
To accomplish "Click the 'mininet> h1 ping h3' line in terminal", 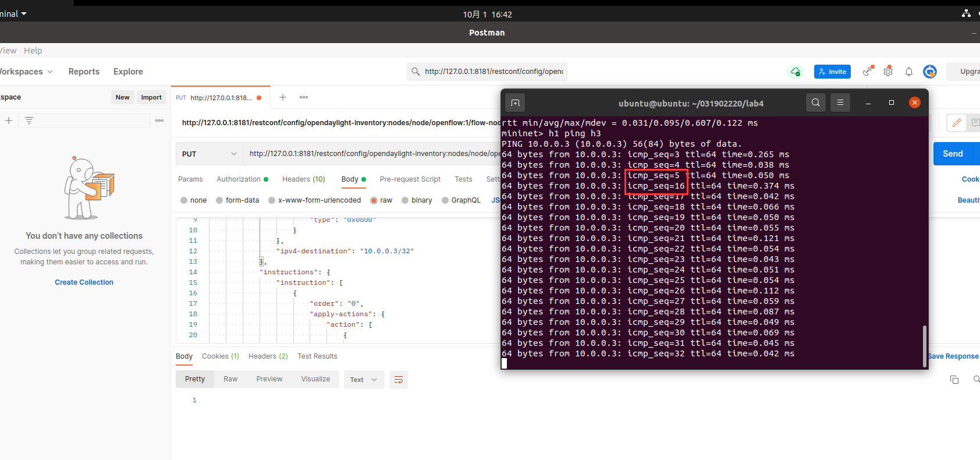I will [x=552, y=133].
